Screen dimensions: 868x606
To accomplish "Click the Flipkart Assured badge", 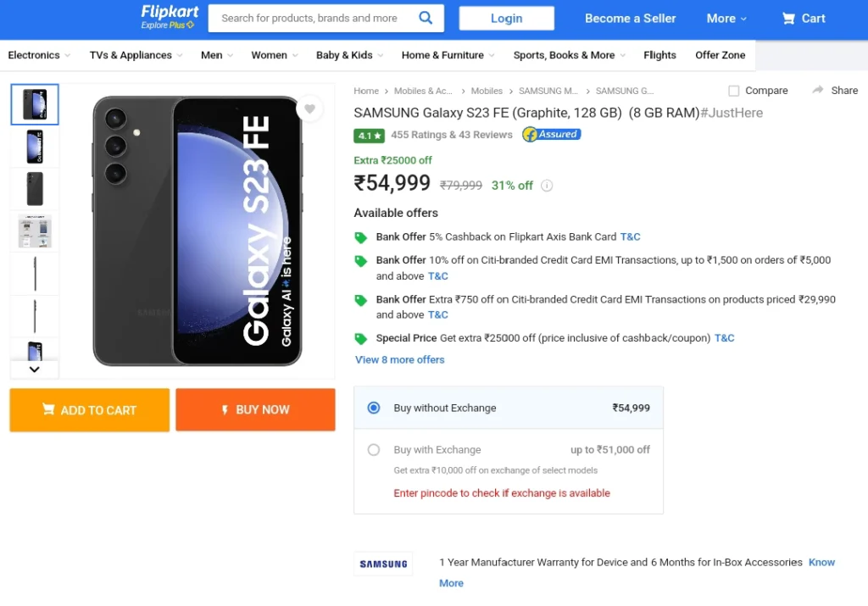I will [x=551, y=135].
